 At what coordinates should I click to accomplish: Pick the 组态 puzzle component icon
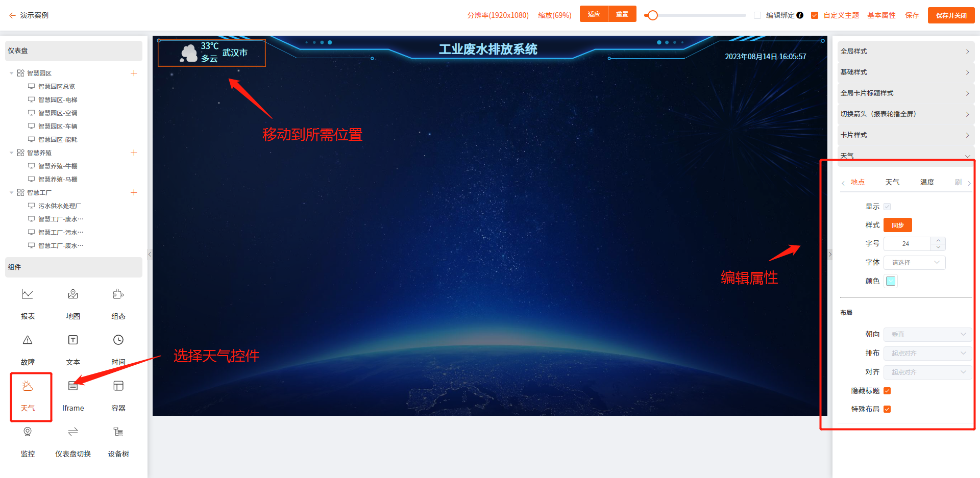(118, 294)
